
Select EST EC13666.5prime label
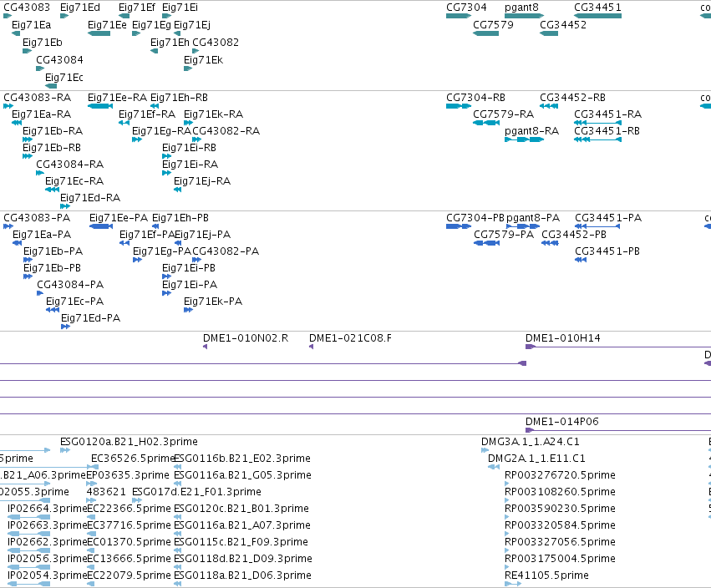129,559
